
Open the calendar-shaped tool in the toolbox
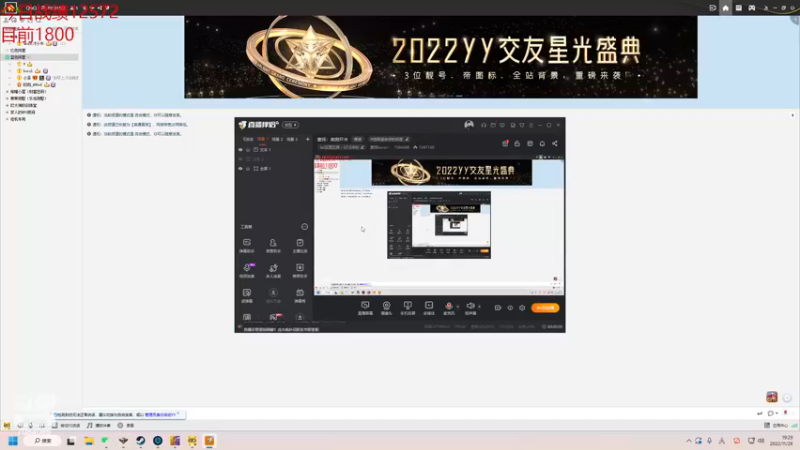click(x=299, y=295)
